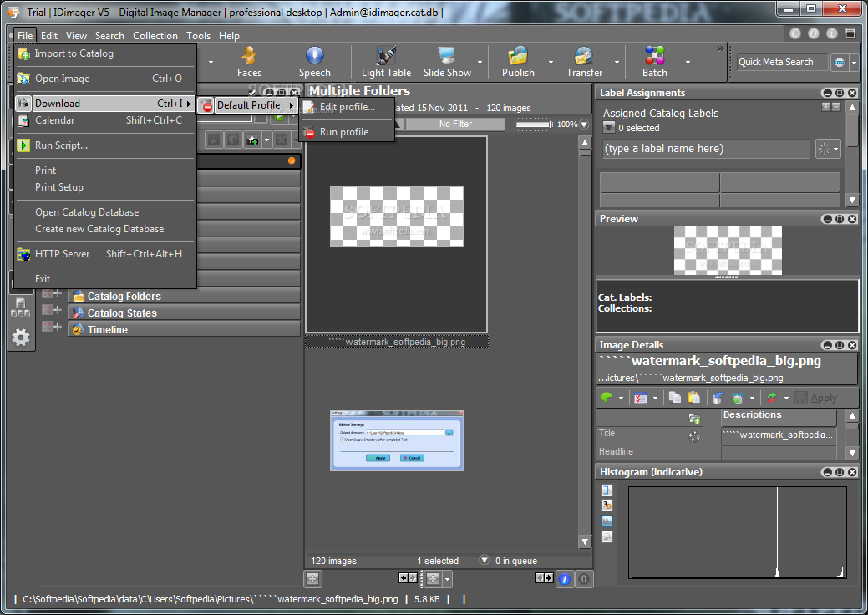Click the add folder icon above the Title field
The image size is (868, 615).
coord(694,419)
